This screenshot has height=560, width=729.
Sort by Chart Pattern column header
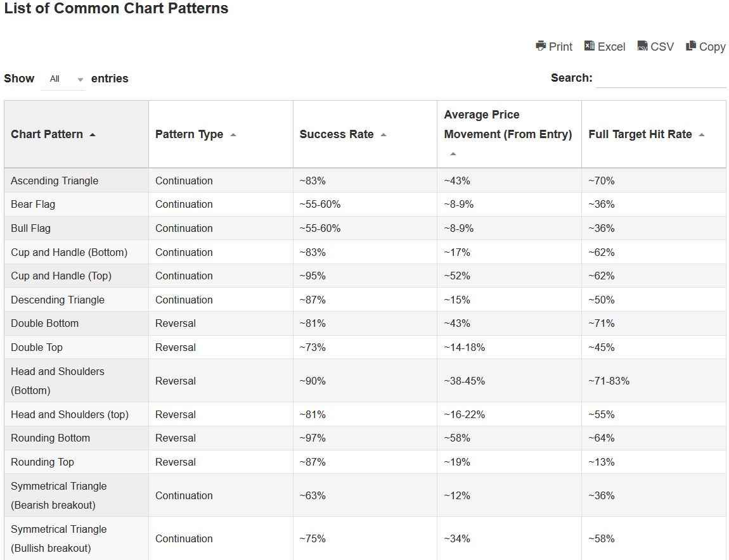pos(47,134)
